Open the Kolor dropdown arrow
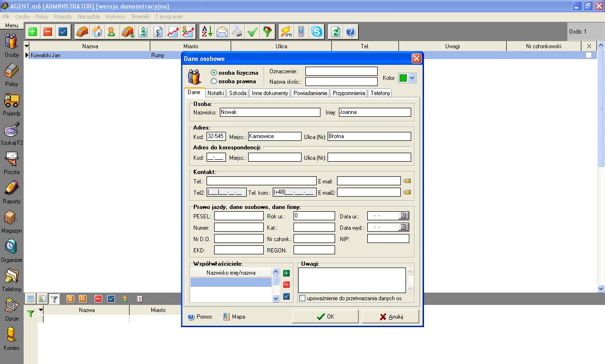This screenshot has height=364, width=605. [412, 78]
